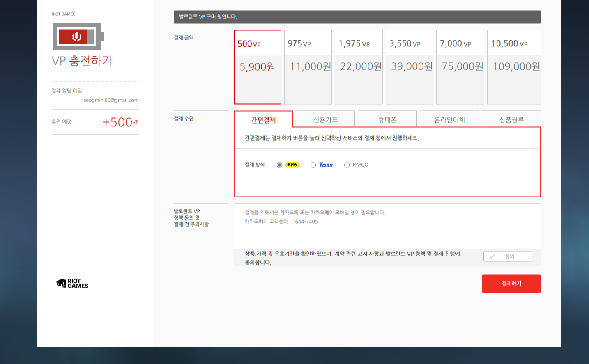589x364 pixels.
Task: Click the 간편결제 instruction sentence
Action: click(332, 138)
